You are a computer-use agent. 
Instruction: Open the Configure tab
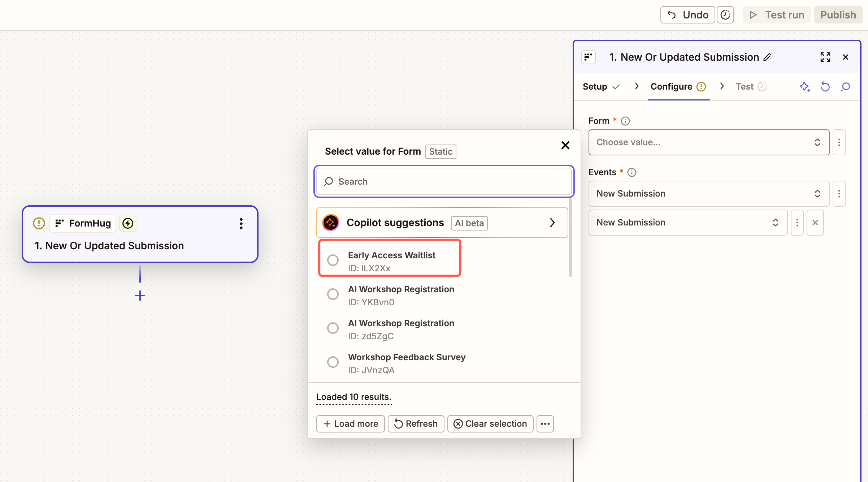678,87
